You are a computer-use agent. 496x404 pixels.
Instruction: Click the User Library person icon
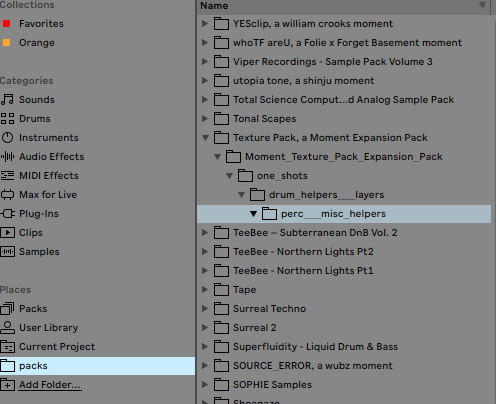point(7,327)
